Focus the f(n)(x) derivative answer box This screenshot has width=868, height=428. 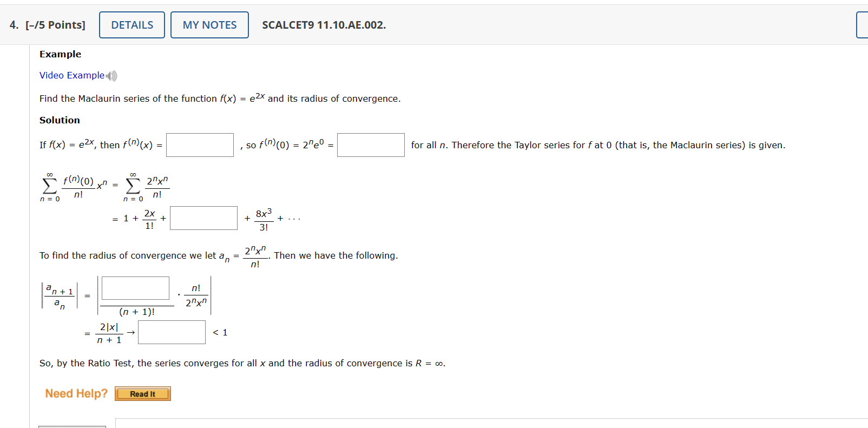199,144
